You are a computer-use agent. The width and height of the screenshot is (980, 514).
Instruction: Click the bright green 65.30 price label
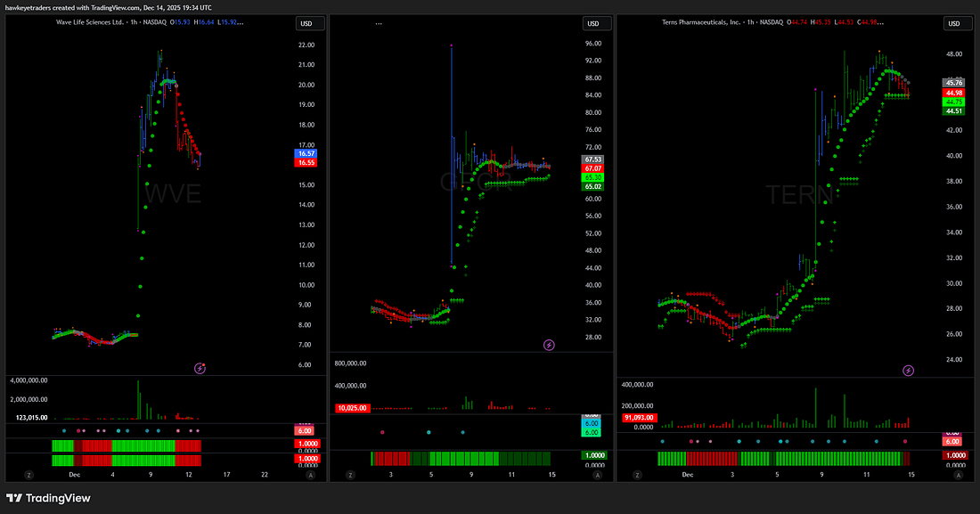coord(593,177)
